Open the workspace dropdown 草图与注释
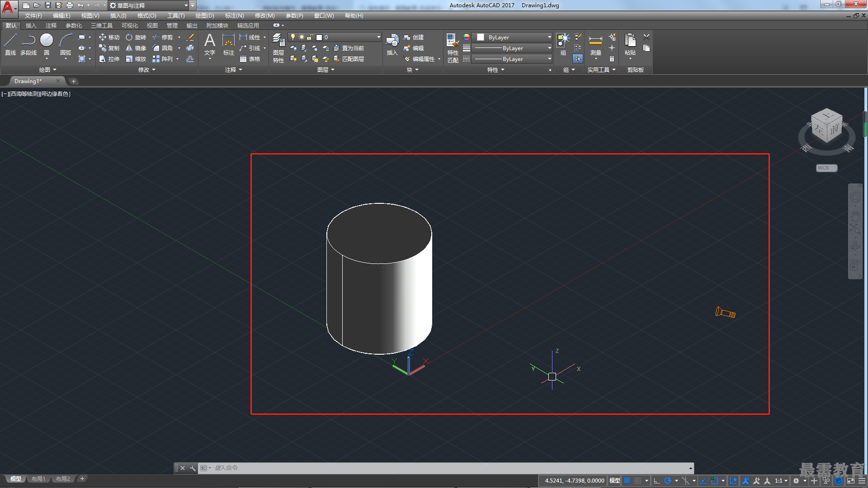The width and height of the screenshot is (868, 488). point(149,5)
